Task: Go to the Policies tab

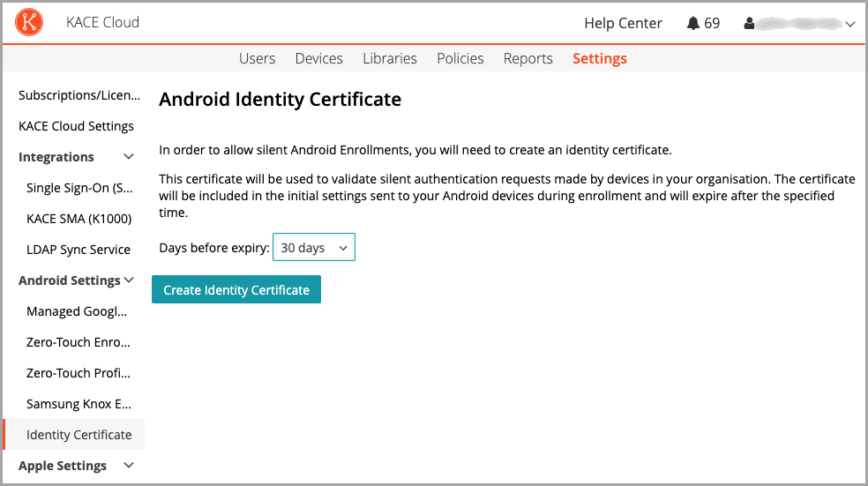Action: point(460,58)
